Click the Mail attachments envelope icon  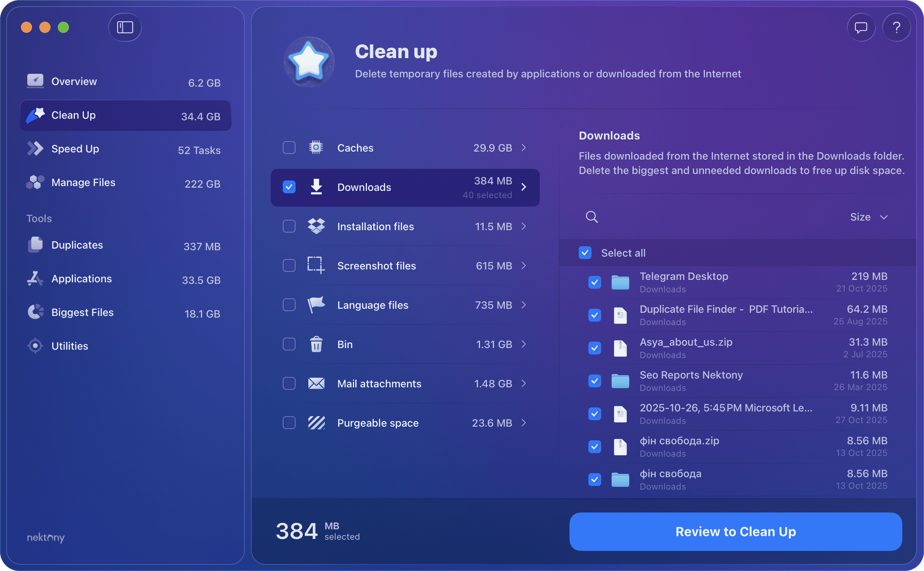tap(316, 383)
